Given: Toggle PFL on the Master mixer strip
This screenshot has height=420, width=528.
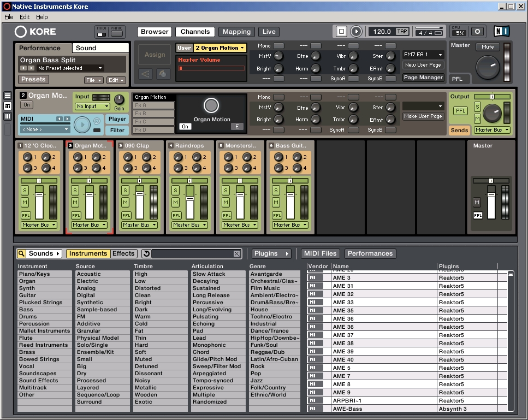Looking at the screenshot, I should [478, 215].
